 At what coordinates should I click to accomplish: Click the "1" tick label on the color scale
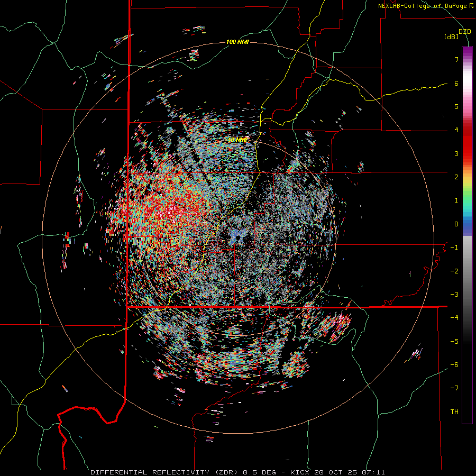(456, 200)
